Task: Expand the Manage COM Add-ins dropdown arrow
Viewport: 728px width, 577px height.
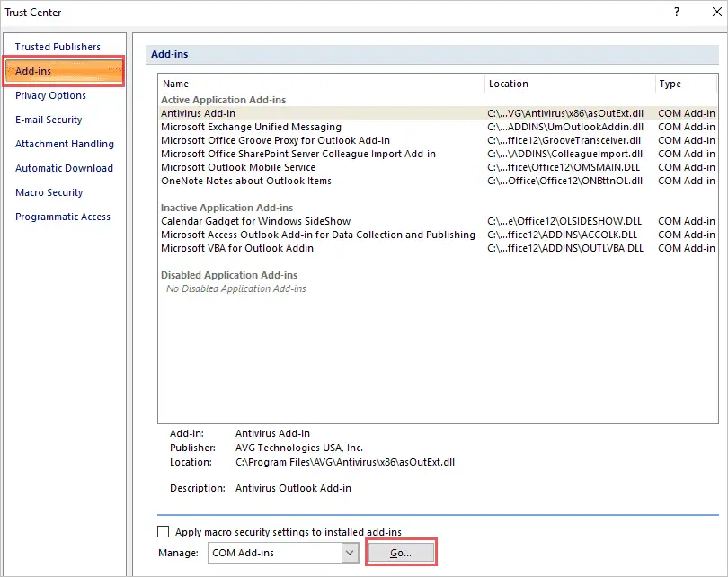Action: point(351,553)
